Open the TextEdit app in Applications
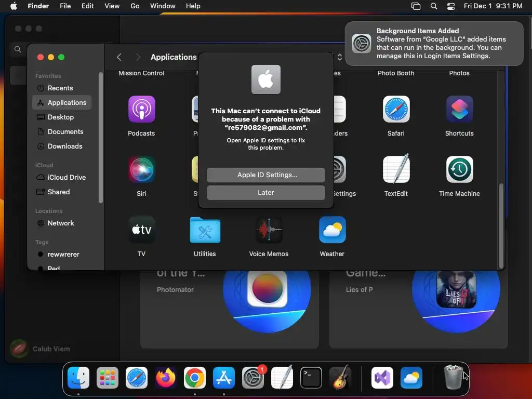Image resolution: width=532 pixels, height=399 pixels. click(x=396, y=169)
